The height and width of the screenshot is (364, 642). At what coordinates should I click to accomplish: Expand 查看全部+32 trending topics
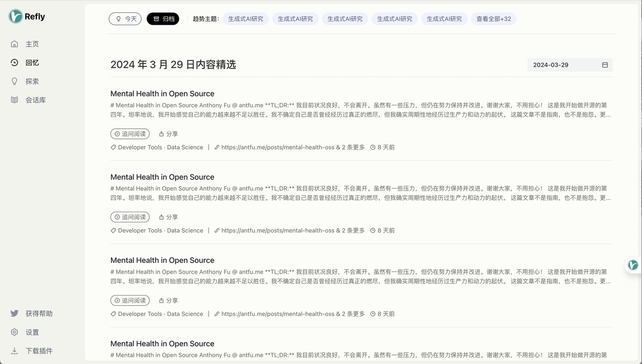pyautogui.click(x=493, y=19)
